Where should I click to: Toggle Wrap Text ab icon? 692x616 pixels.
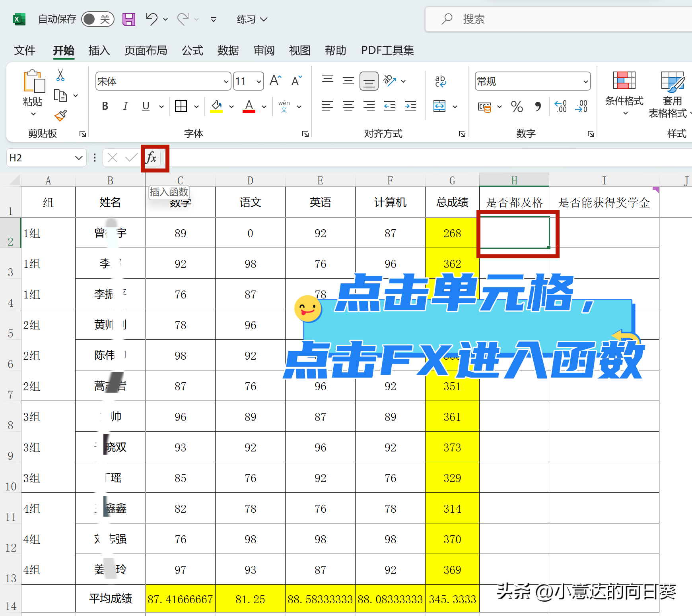coord(440,81)
